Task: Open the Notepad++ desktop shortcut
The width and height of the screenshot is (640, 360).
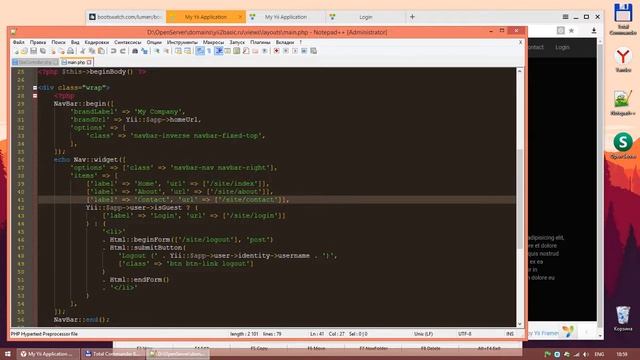Action: (x=623, y=103)
